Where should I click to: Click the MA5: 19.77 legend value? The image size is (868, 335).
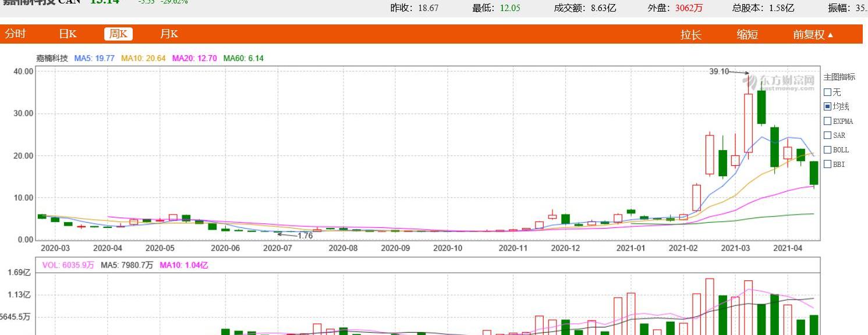(95, 58)
